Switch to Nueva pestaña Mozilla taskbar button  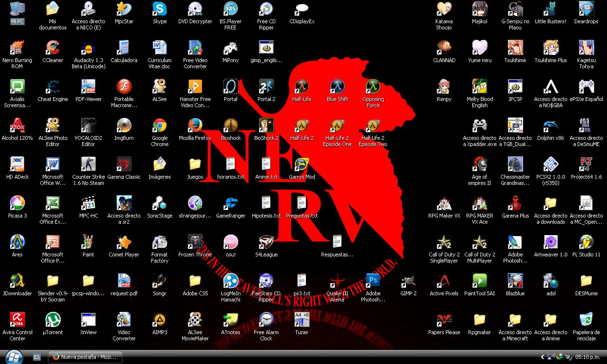(x=85, y=357)
